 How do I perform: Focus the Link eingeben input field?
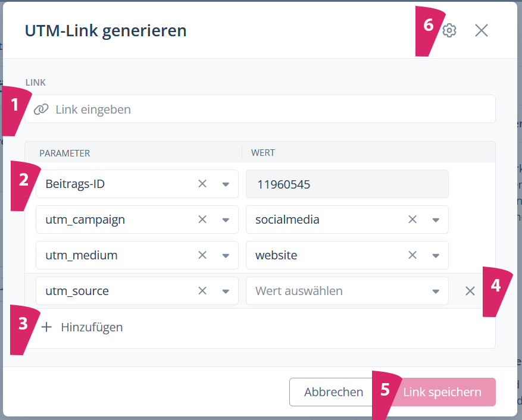[x=268, y=109]
